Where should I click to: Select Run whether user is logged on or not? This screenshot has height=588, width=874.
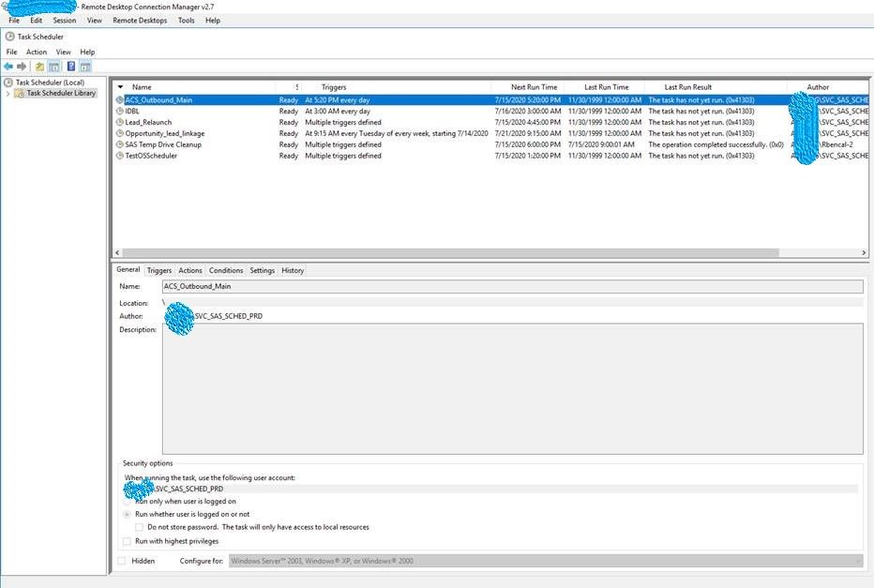(128, 514)
